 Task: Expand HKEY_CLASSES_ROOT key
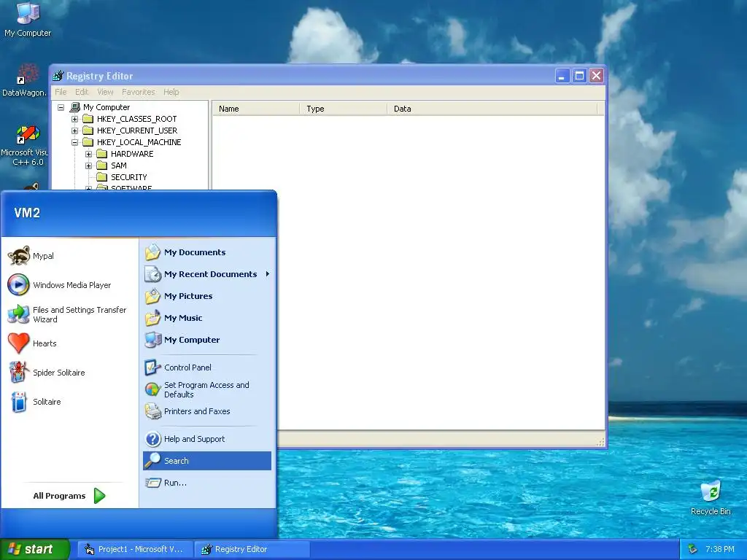[x=75, y=119]
